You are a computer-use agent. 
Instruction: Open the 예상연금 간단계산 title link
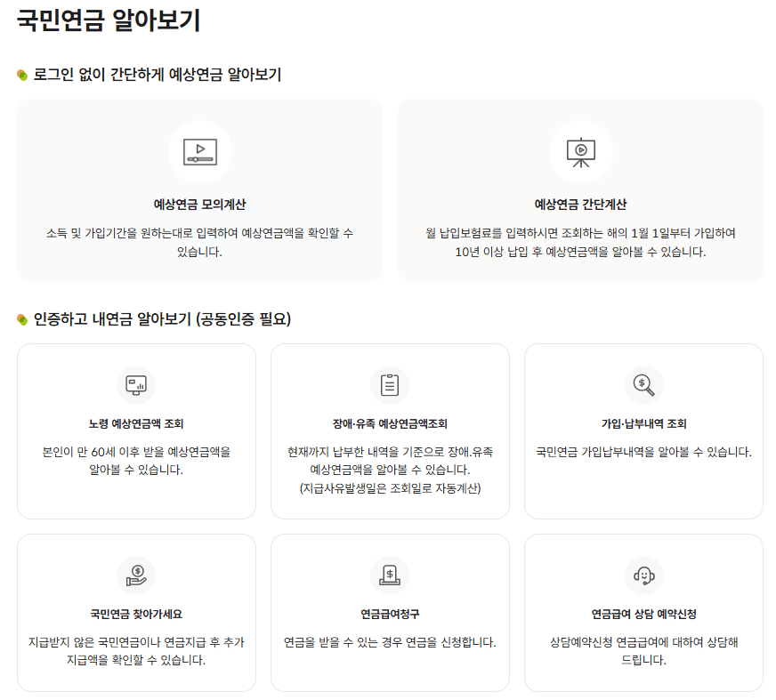pos(580,205)
